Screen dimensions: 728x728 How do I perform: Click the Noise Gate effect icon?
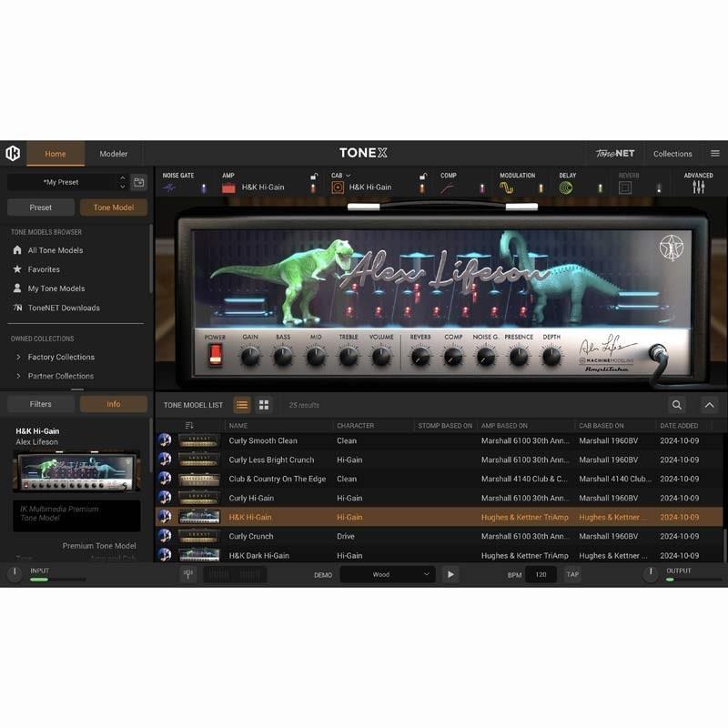tap(169, 187)
